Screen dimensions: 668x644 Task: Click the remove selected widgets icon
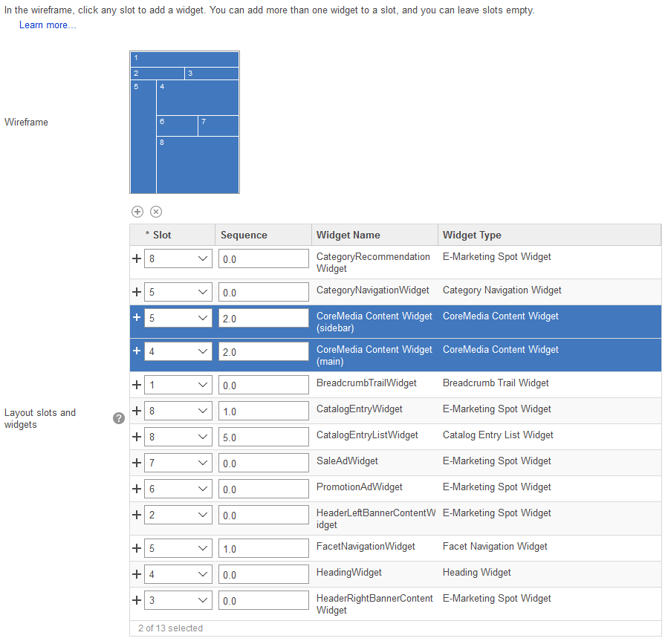(156, 212)
